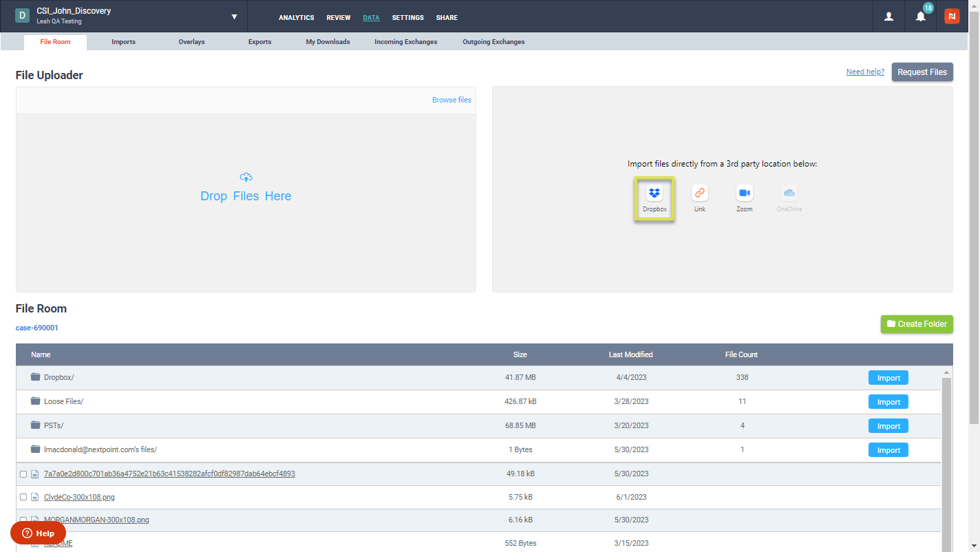Select the checkbox for the 7a7a0e2d800c hash file

coord(23,474)
